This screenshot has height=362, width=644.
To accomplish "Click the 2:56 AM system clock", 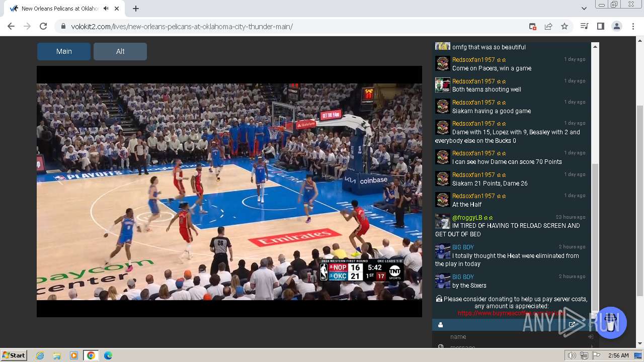I will click(x=618, y=355).
